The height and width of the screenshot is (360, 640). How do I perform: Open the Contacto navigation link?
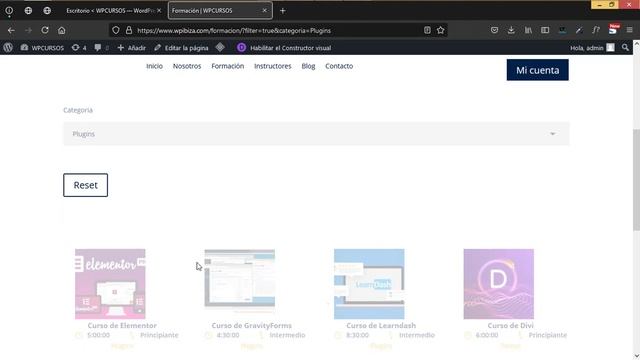[339, 66]
